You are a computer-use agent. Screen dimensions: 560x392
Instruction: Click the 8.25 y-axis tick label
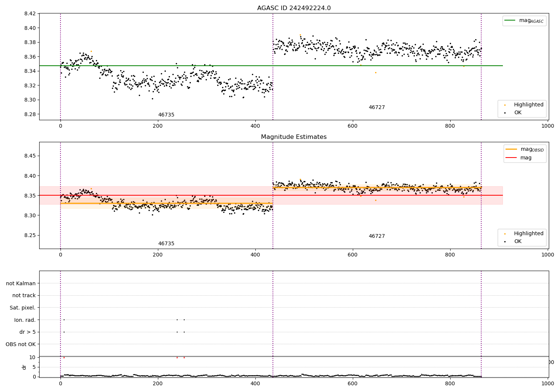point(30,236)
